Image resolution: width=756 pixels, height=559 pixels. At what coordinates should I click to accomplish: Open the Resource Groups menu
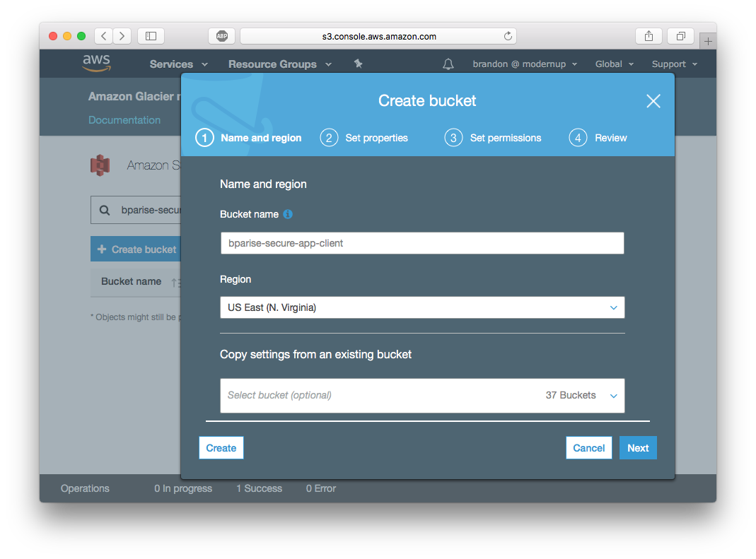[x=279, y=64]
